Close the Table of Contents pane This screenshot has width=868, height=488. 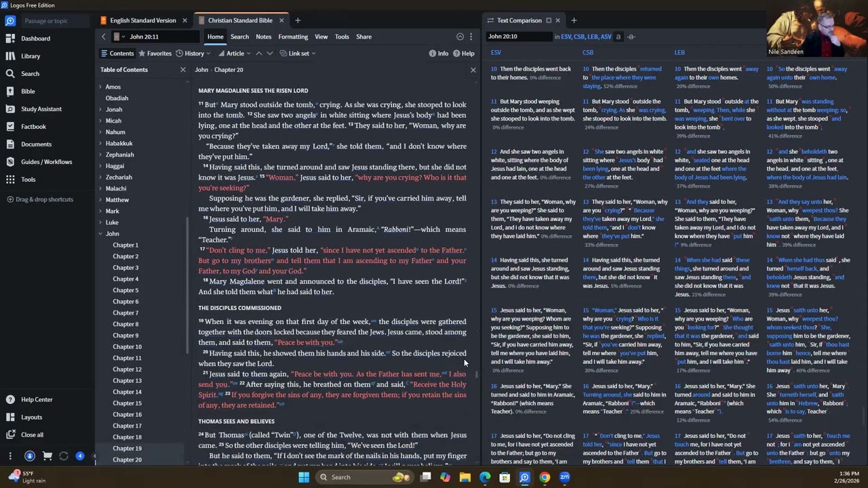(182, 70)
